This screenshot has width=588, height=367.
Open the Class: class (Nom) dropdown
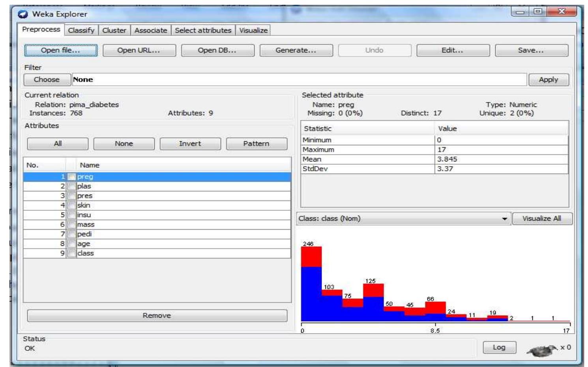(403, 219)
